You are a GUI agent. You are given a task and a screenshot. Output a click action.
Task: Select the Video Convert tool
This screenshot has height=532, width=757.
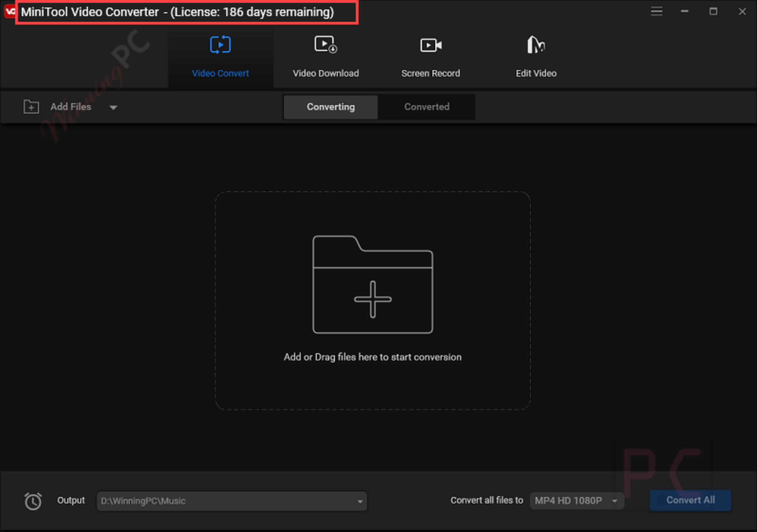pos(220,57)
